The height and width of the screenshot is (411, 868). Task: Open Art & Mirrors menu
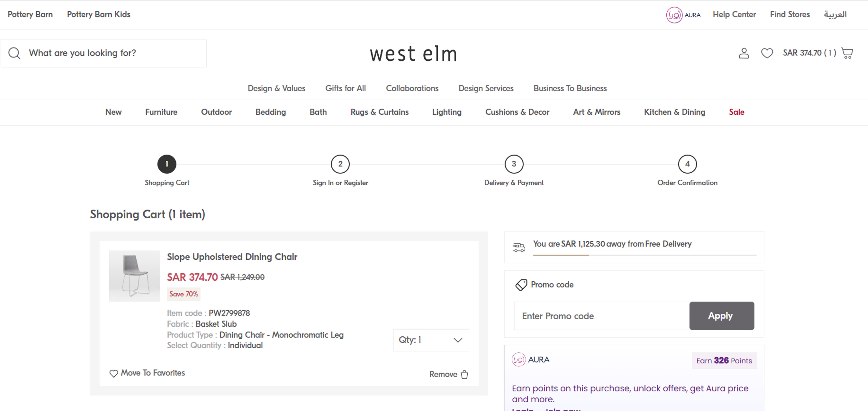tap(597, 112)
